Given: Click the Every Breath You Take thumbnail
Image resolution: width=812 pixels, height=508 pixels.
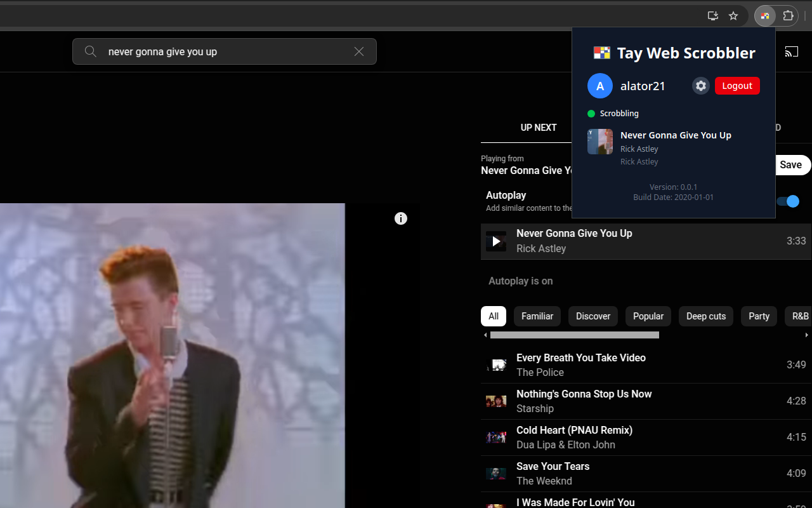Looking at the screenshot, I should (x=496, y=365).
